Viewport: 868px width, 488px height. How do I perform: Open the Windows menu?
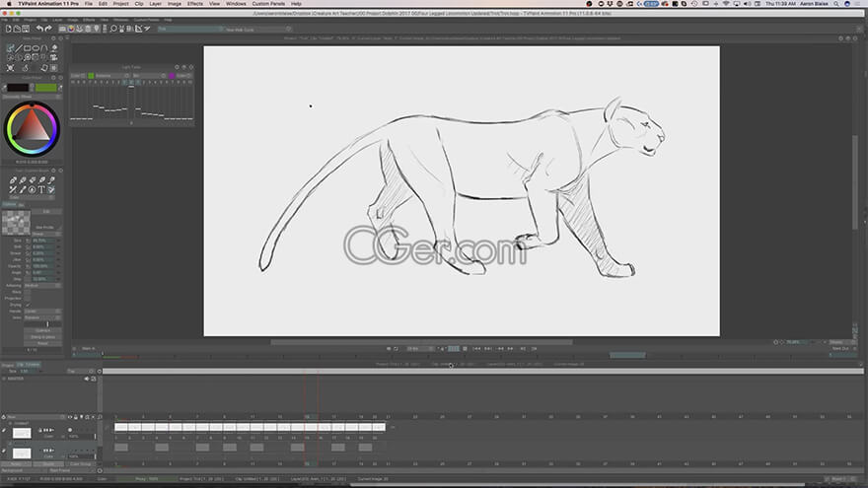tap(236, 4)
